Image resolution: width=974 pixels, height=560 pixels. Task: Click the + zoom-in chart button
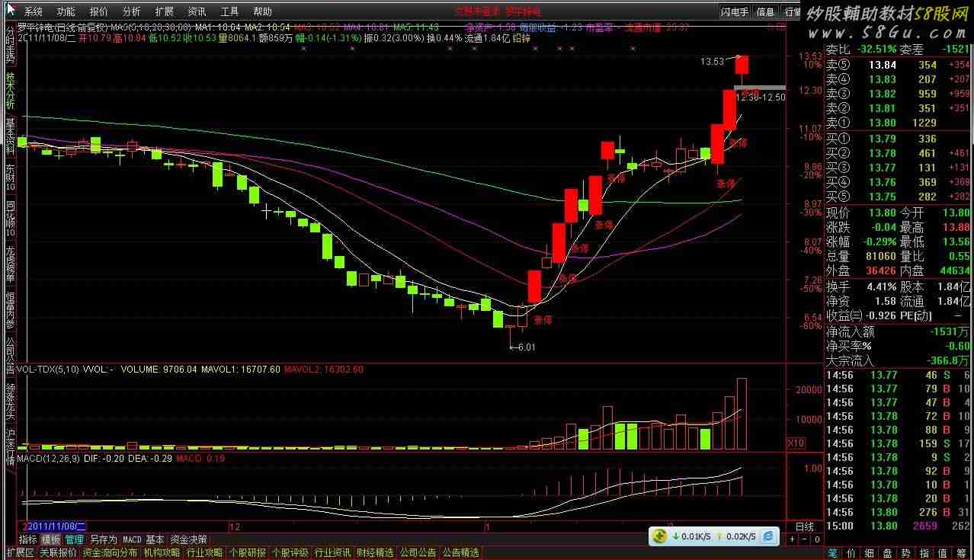(x=792, y=539)
